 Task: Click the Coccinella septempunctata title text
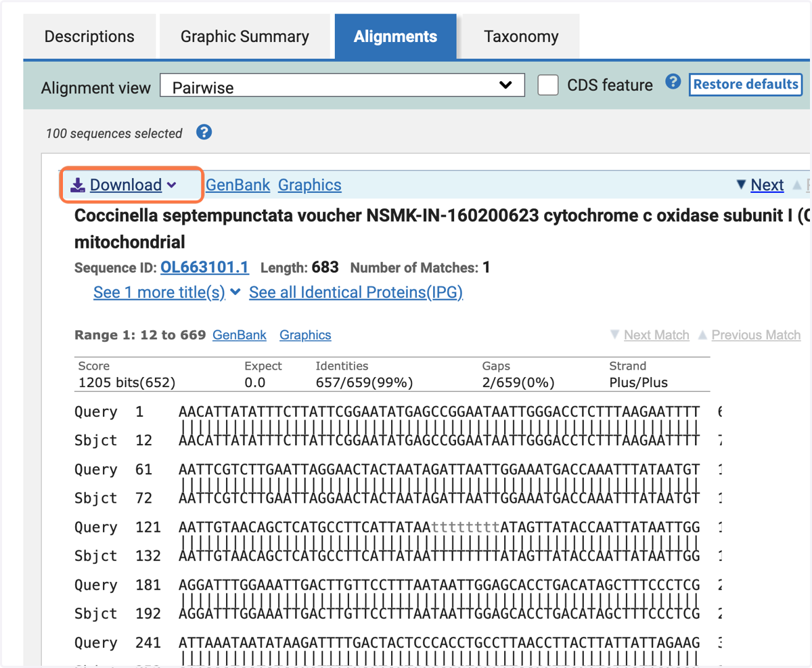443,228
